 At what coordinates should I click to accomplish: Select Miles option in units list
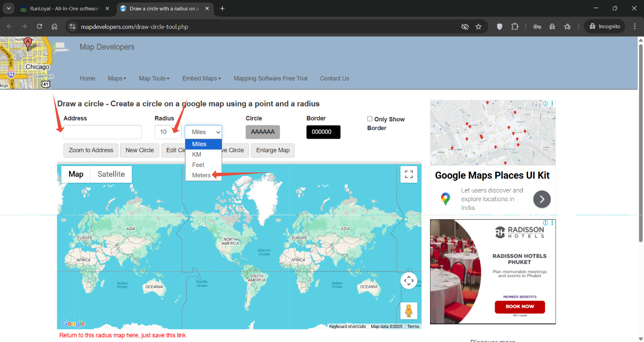(x=204, y=144)
